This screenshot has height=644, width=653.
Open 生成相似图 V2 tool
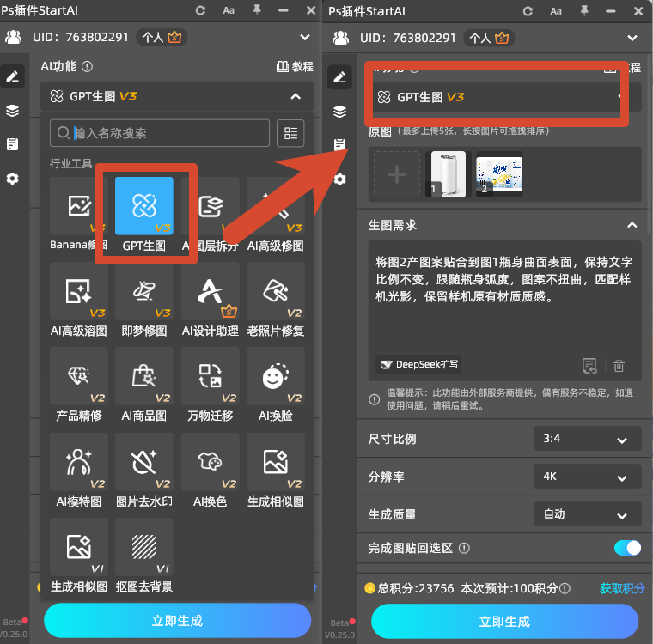coord(275,462)
